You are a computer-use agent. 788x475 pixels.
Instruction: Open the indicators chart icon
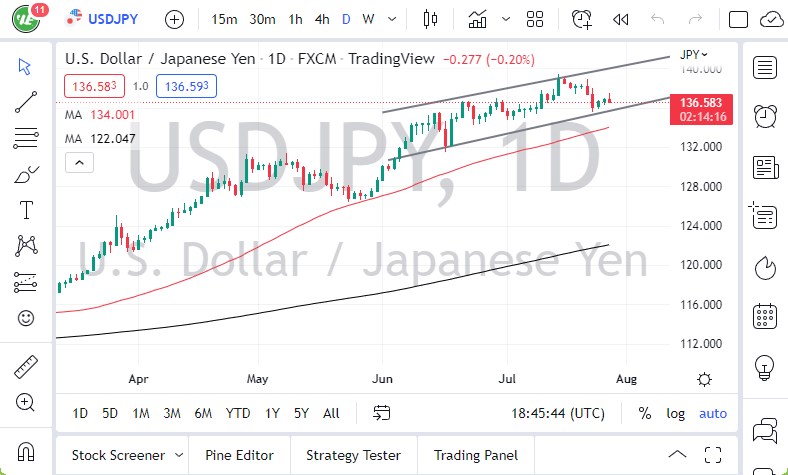click(x=478, y=19)
